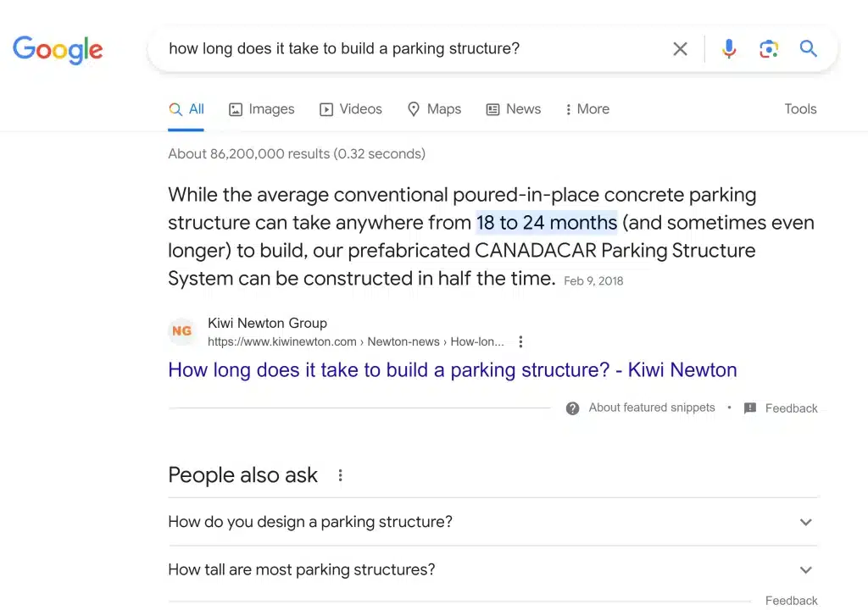Open People also ask options menu
This screenshot has height=610, width=868.
340,475
